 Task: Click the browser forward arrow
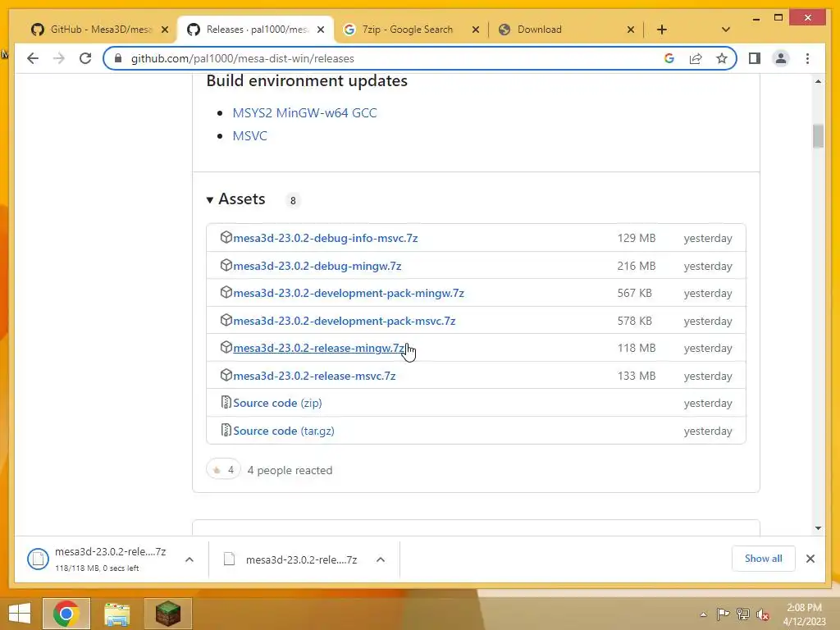(59, 58)
